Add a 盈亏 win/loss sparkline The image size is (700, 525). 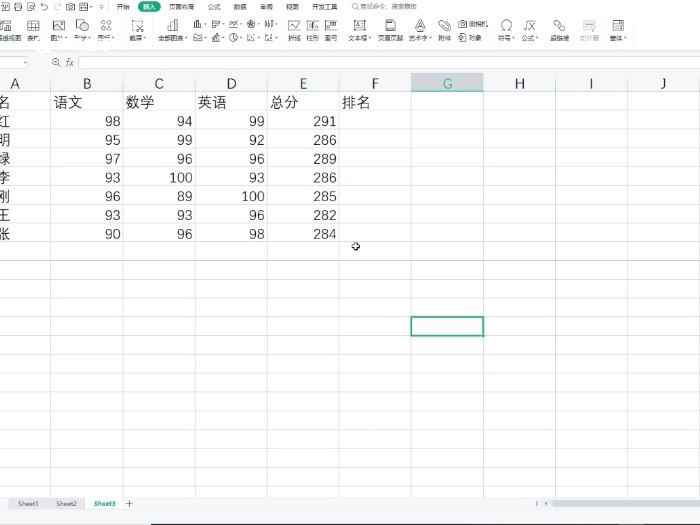tap(331, 30)
